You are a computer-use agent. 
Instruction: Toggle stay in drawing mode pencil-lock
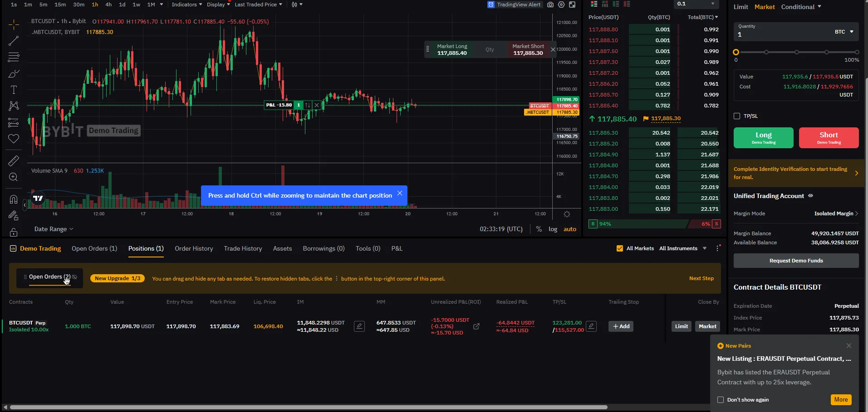[x=14, y=215]
